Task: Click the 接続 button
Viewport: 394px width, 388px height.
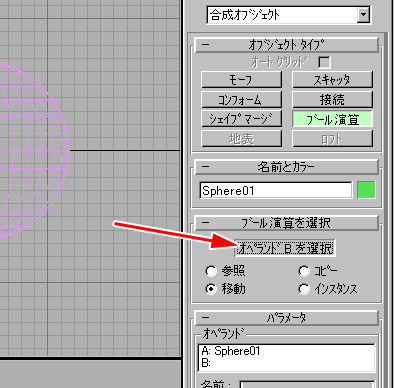Action: (x=332, y=99)
